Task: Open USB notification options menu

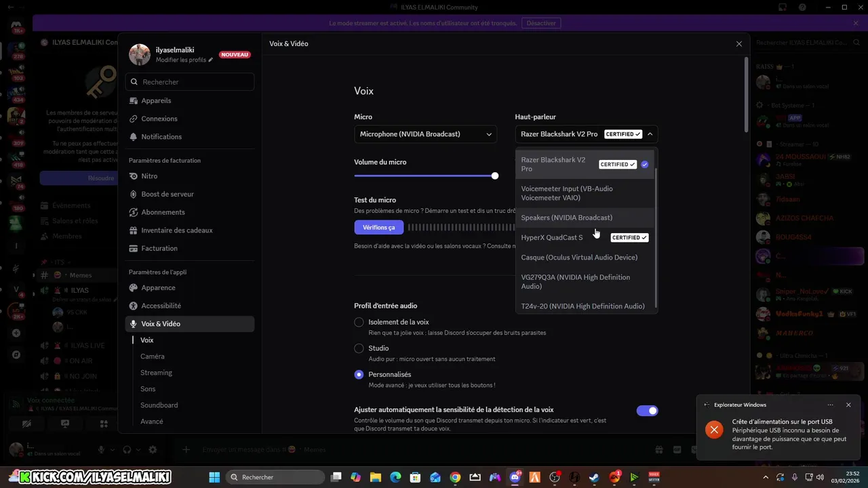Action: (x=830, y=405)
